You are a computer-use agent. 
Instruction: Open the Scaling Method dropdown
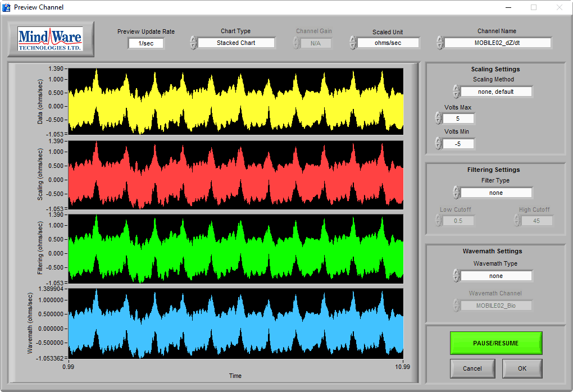[x=496, y=92]
